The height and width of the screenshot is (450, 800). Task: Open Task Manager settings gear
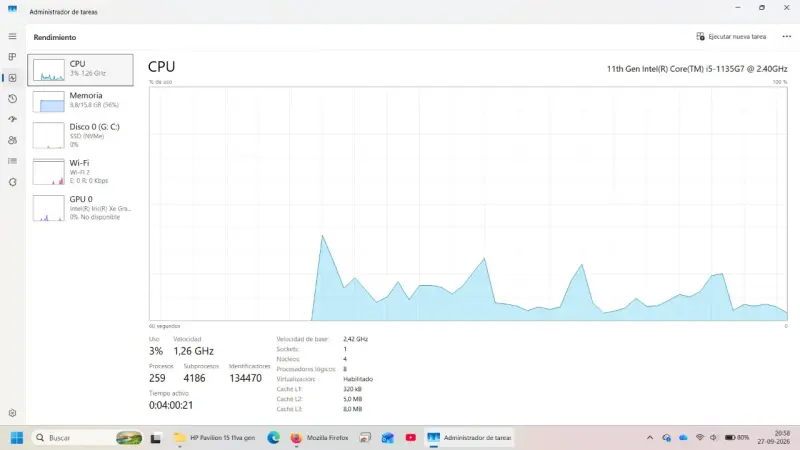pos(12,413)
